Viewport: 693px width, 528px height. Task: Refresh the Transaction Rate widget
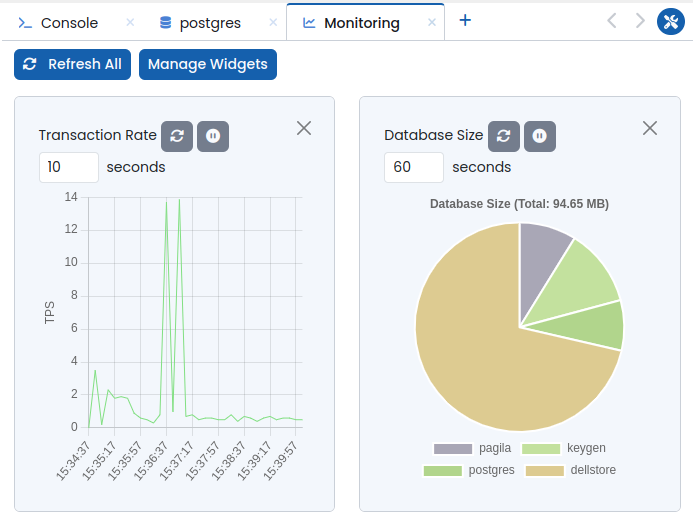177,136
